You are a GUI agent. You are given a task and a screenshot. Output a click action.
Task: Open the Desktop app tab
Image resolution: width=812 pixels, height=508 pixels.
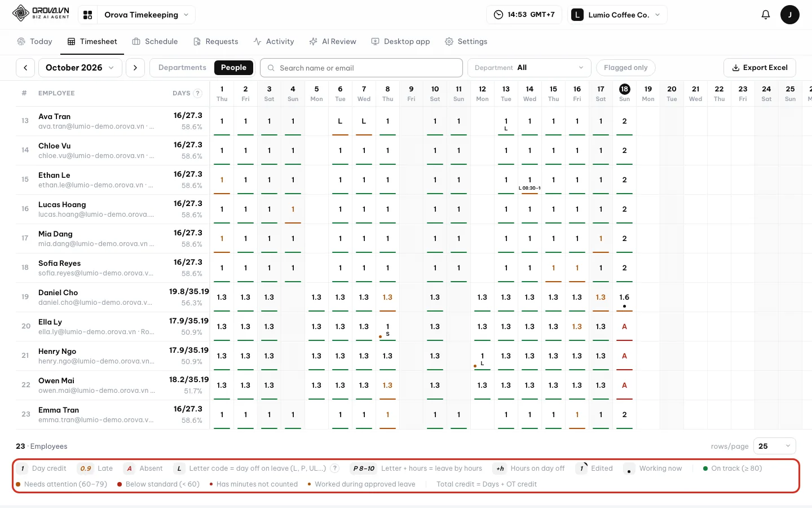(x=400, y=42)
